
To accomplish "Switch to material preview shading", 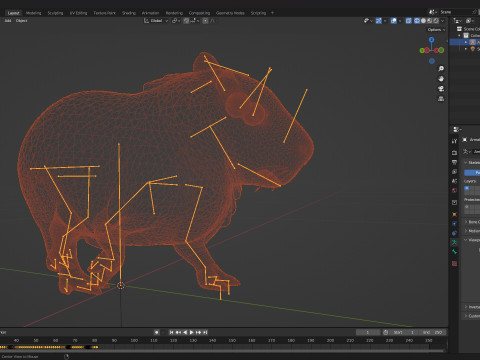I will coord(430,21).
